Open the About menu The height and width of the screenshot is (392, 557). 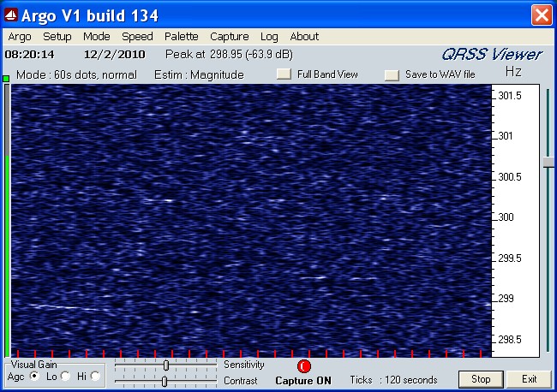(304, 37)
